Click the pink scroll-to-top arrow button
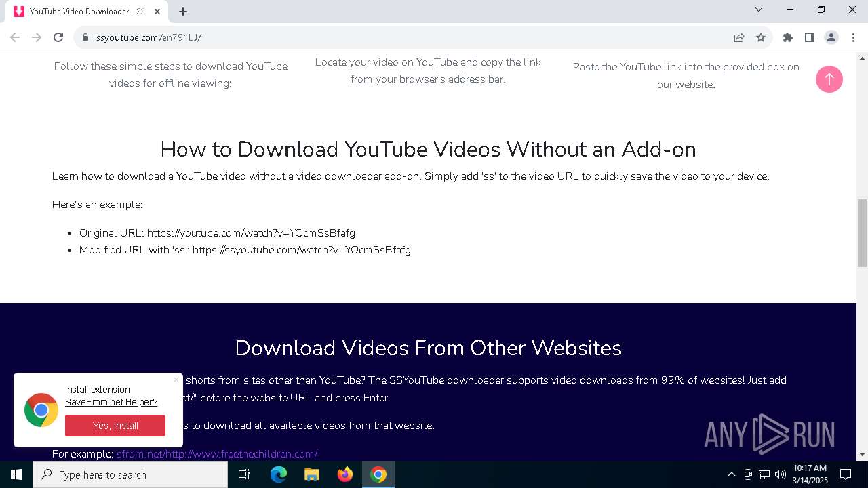 point(829,79)
